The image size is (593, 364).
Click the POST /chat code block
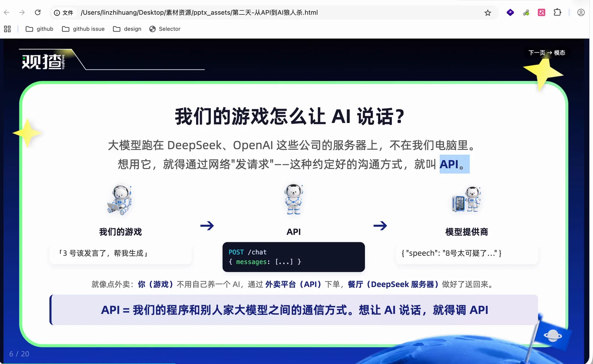coord(294,257)
